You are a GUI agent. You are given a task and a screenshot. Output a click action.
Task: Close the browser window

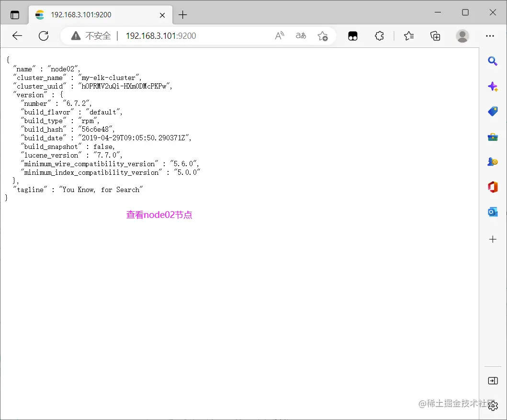pos(493,12)
